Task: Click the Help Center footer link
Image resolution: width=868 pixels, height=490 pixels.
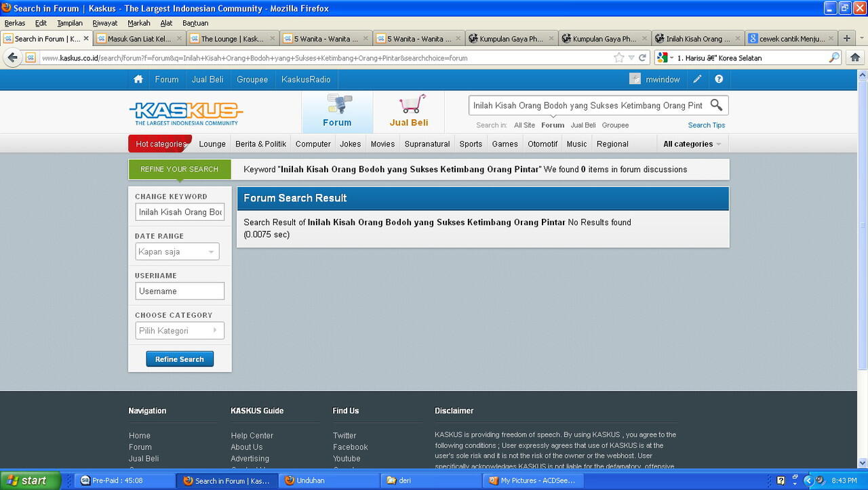Action: (252, 436)
